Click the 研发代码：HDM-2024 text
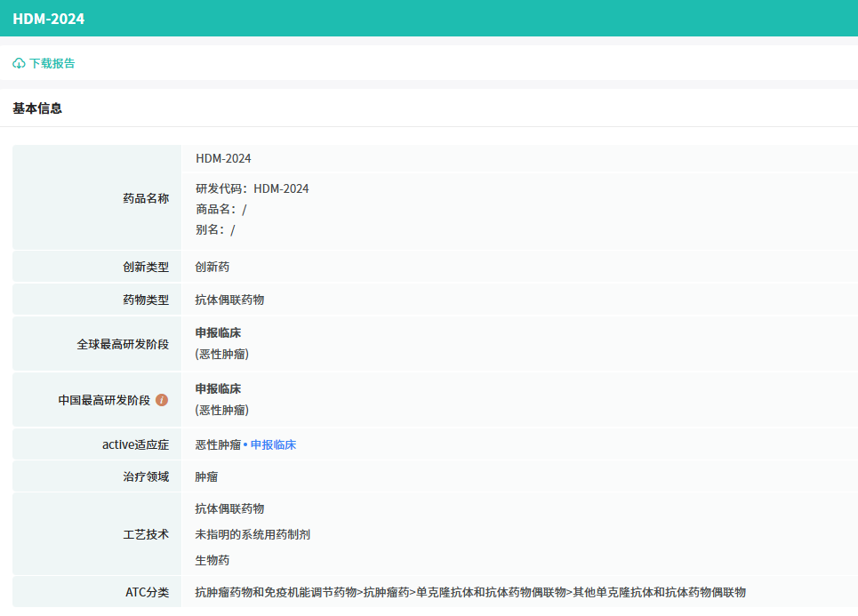858x616 pixels. tap(253, 188)
